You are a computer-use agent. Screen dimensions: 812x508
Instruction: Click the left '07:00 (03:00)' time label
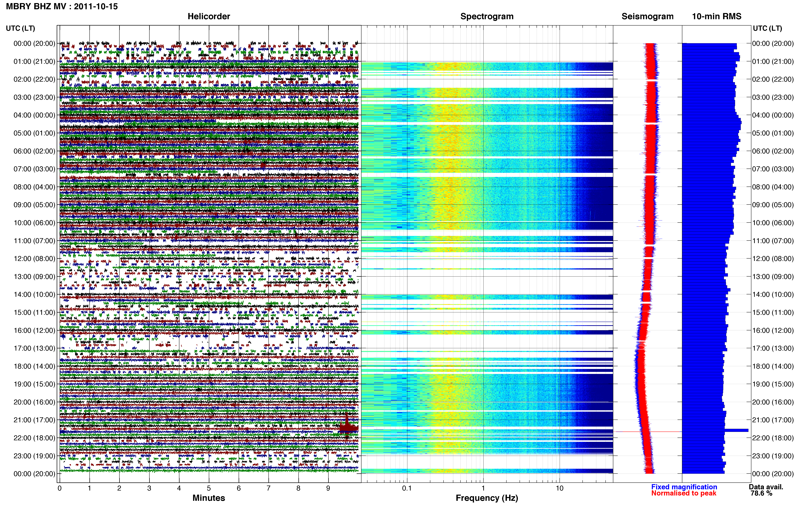pos(34,169)
